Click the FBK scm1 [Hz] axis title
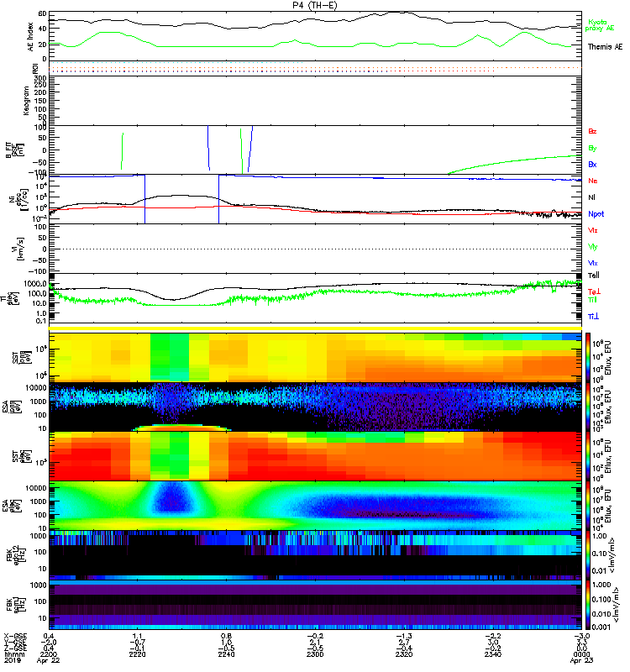 [x=14, y=604]
